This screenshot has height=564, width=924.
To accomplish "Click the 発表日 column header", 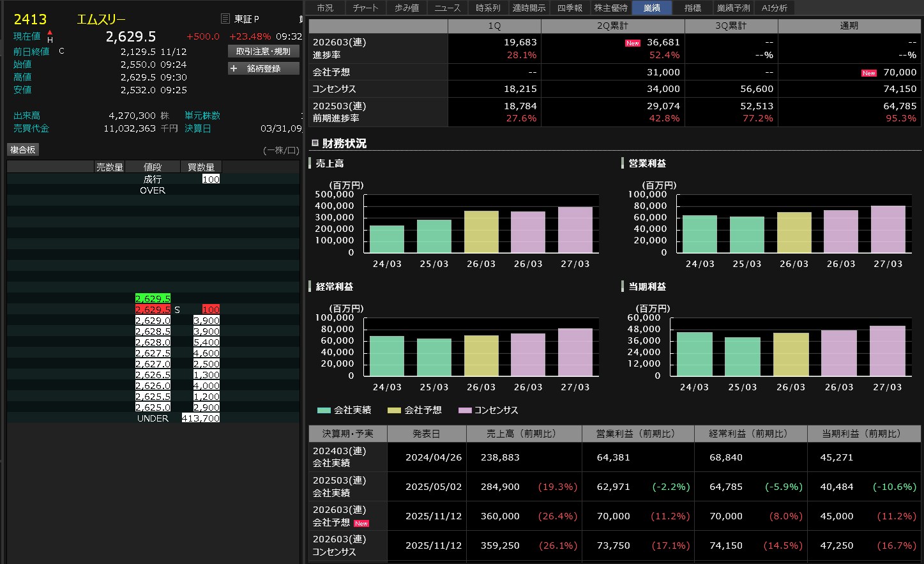I will [x=426, y=434].
